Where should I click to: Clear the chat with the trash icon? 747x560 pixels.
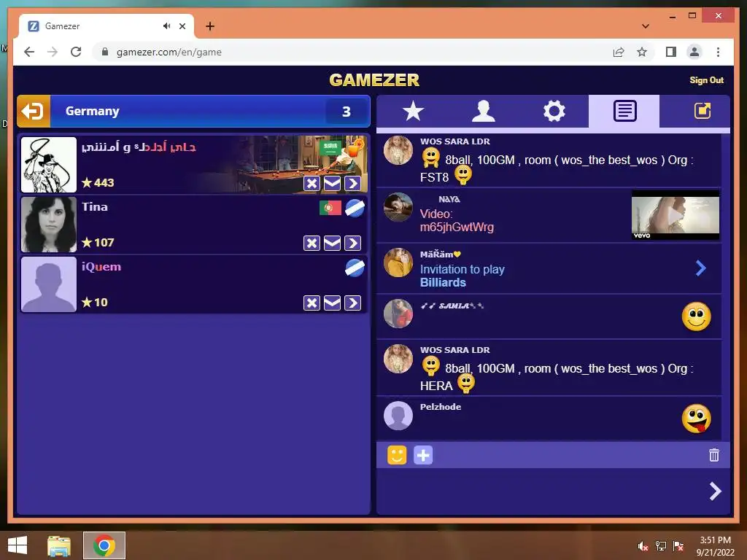tap(713, 455)
